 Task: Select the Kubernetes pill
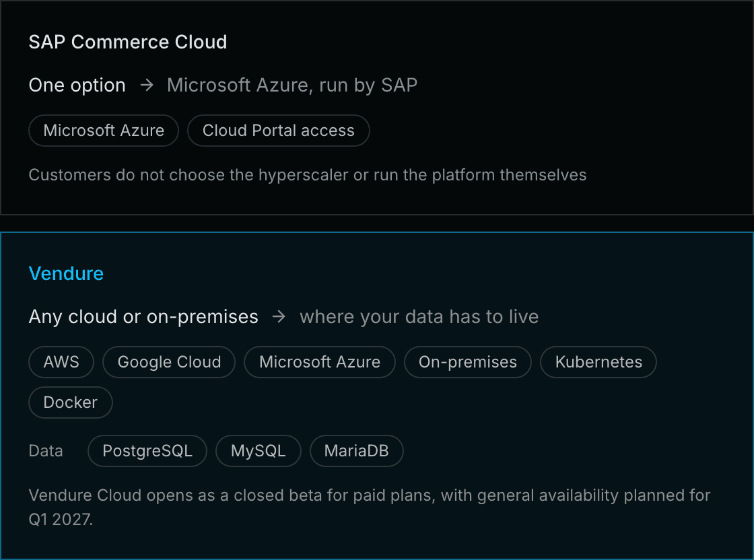click(x=598, y=362)
